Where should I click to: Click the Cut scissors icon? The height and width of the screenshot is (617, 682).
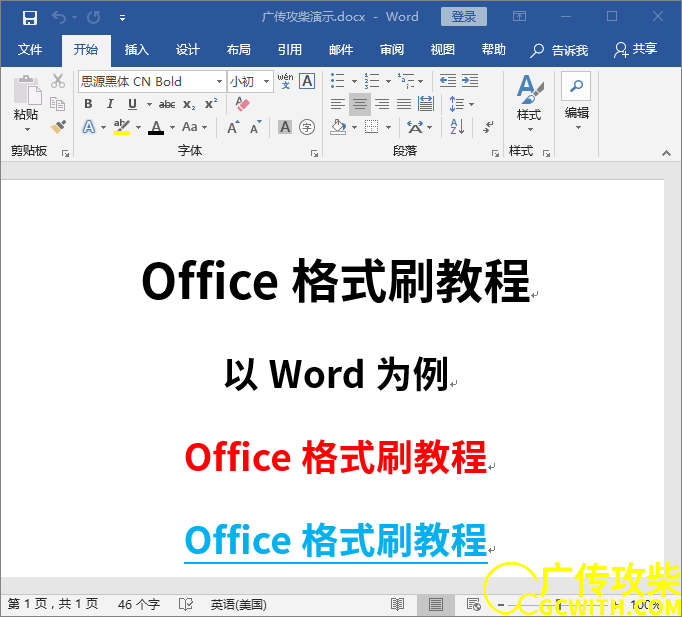tap(58, 81)
